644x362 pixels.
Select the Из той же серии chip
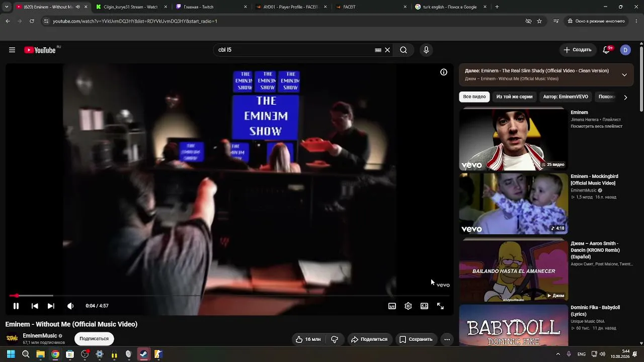[514, 97]
